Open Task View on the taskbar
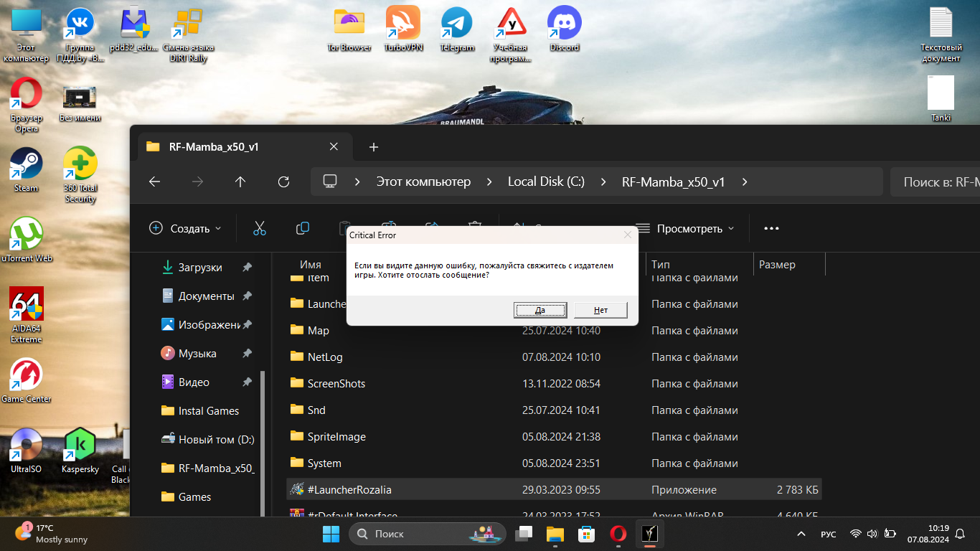The image size is (980, 551). (524, 533)
